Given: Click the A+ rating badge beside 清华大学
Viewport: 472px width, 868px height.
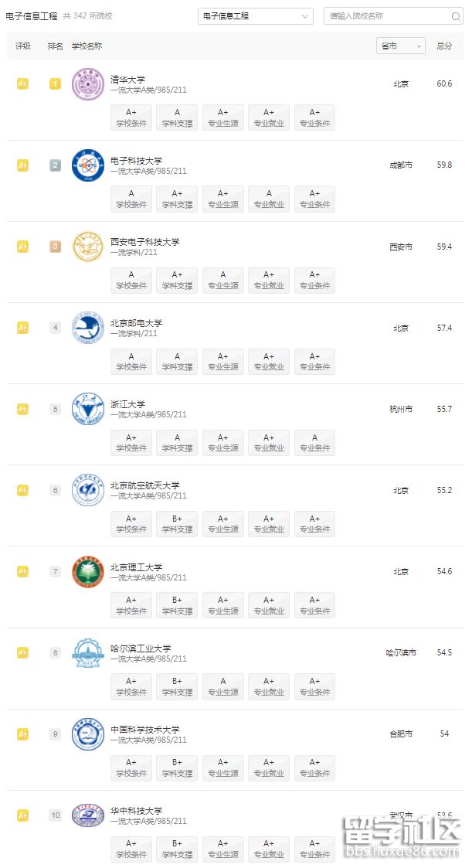Looking at the screenshot, I should tap(22, 84).
